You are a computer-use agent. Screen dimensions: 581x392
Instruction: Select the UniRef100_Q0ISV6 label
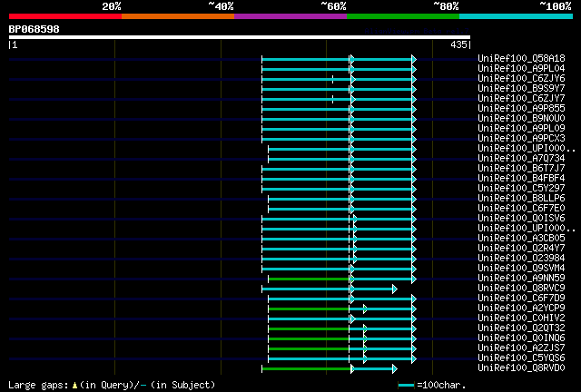[x=521, y=219]
